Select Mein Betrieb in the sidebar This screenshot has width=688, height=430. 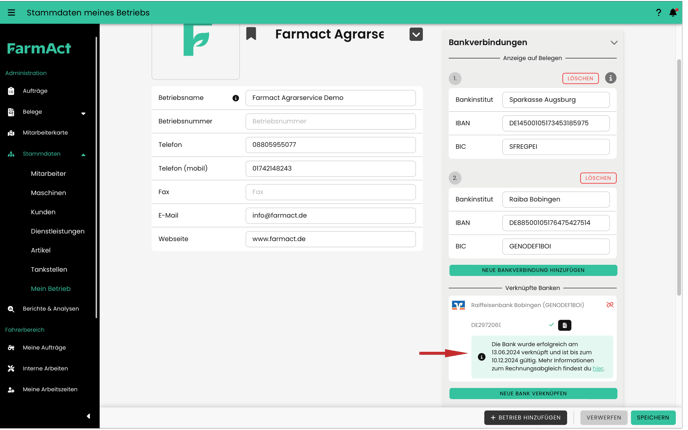pyautogui.click(x=50, y=289)
